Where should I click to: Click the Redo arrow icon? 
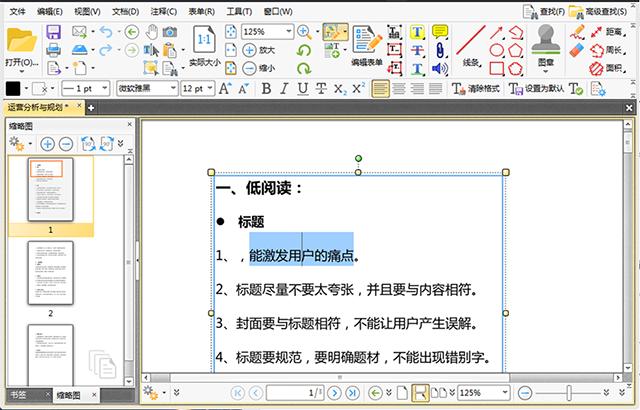(106, 50)
